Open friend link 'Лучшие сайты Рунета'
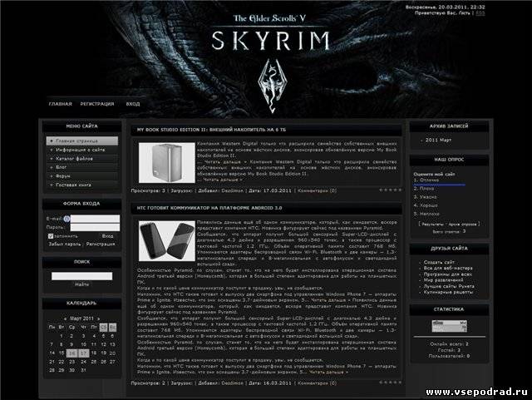The width and height of the screenshot is (532, 400). 449,286
